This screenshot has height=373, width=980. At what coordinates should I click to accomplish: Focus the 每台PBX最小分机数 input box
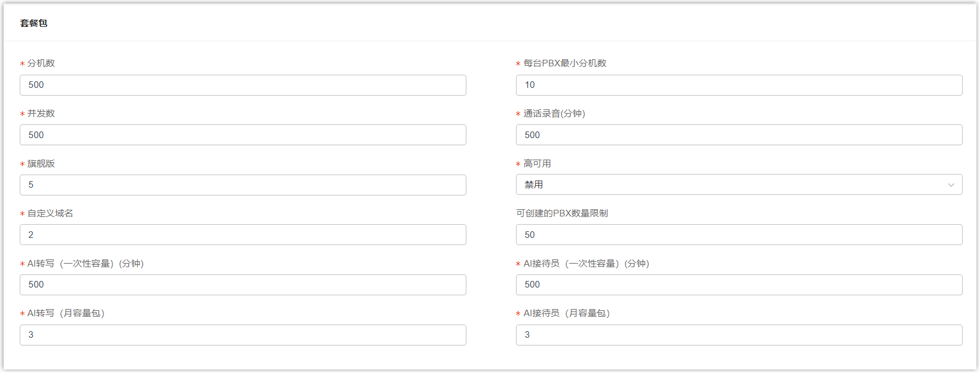click(738, 85)
